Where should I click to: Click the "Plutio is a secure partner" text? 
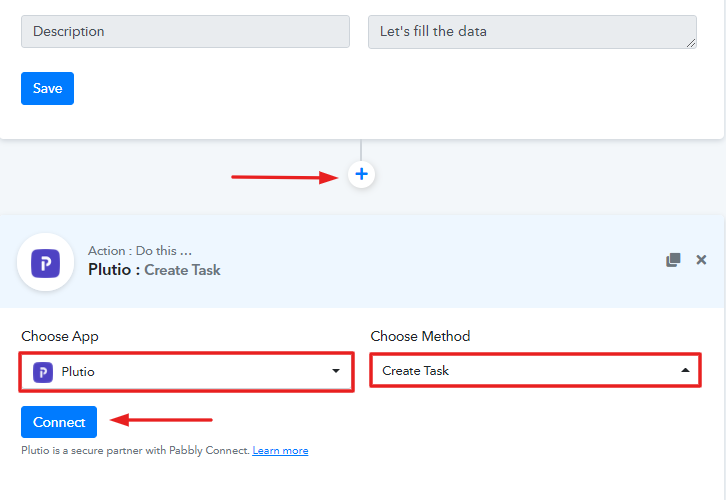(135, 450)
